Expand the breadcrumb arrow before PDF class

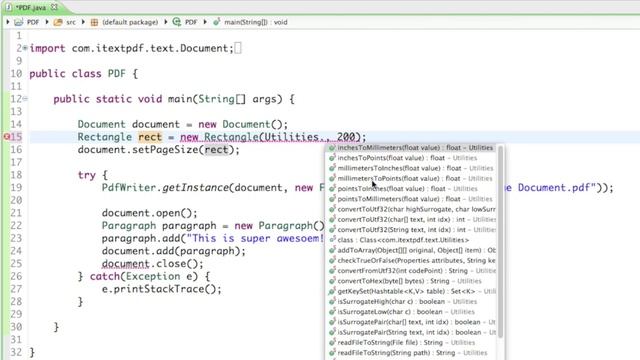pyautogui.click(x=166, y=22)
